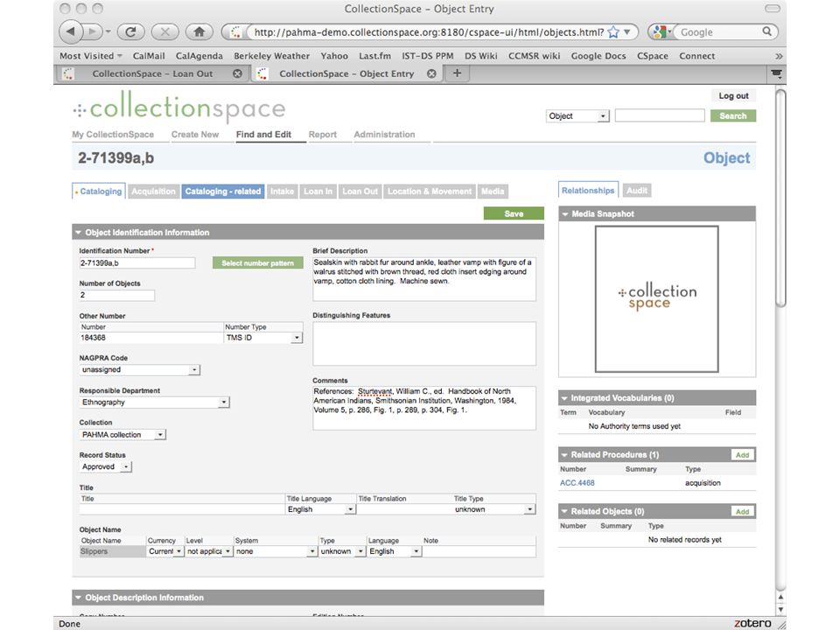The height and width of the screenshot is (630, 840).
Task: Open the Record Status Approved dropdown
Action: pos(106,466)
